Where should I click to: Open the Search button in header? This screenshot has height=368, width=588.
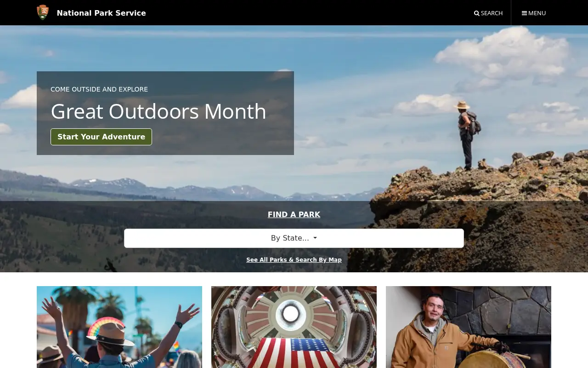(488, 13)
